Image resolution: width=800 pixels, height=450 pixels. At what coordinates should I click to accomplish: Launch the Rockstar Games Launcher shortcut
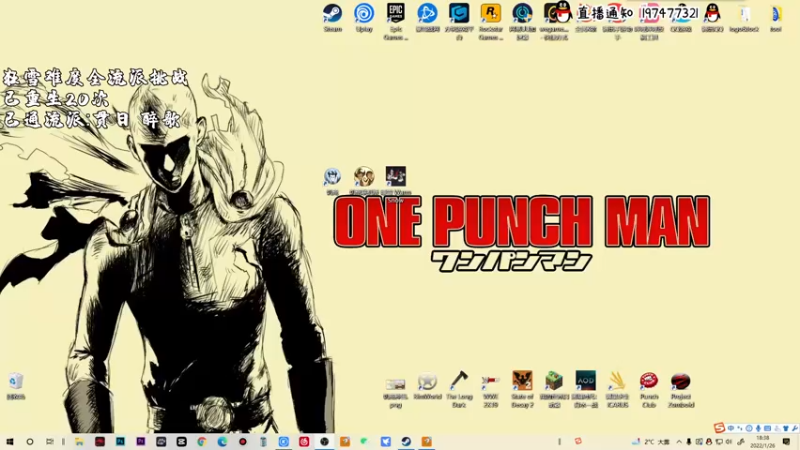point(491,20)
